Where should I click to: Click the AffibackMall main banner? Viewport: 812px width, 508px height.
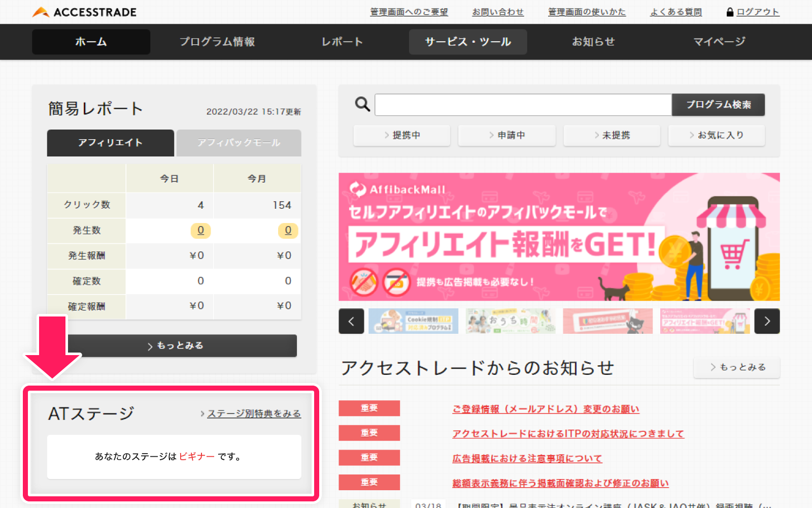(559, 237)
